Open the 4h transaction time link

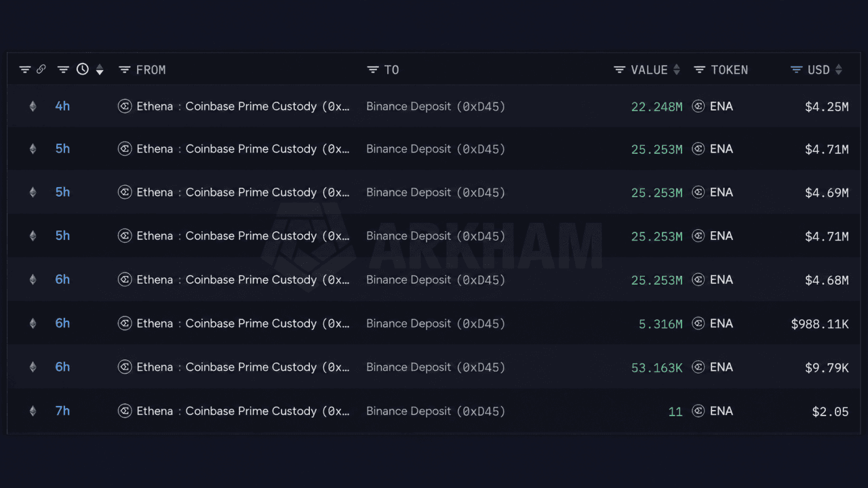tap(62, 106)
